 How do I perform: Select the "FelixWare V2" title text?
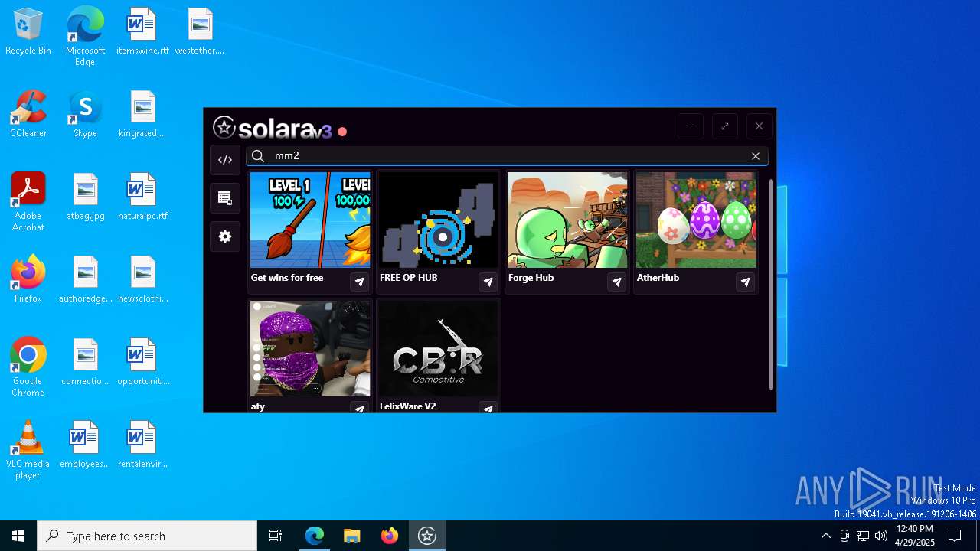(x=407, y=406)
